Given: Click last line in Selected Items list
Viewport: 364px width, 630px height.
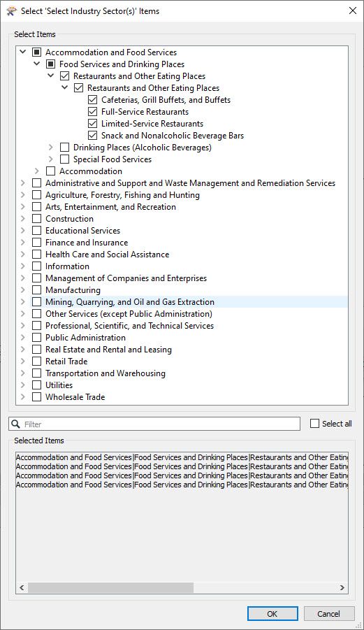Looking at the screenshot, I should [182, 485].
